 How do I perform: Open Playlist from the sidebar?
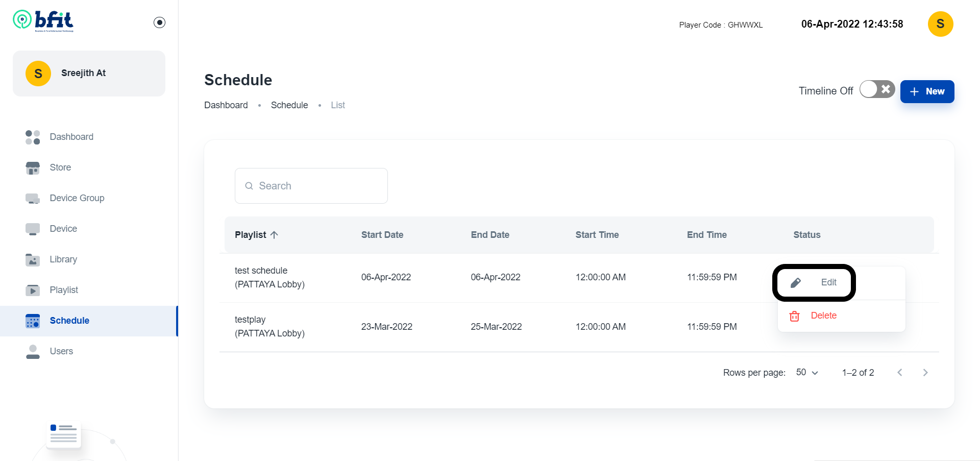89,290
